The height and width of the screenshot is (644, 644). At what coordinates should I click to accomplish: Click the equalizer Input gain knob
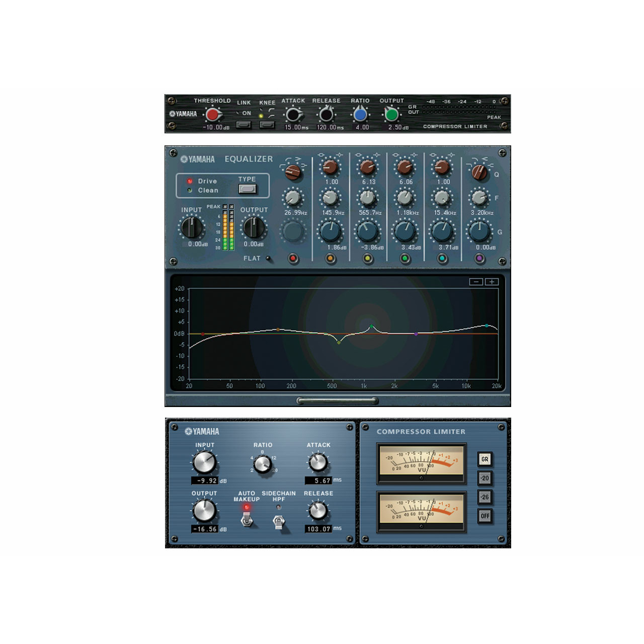pyautogui.click(x=192, y=228)
